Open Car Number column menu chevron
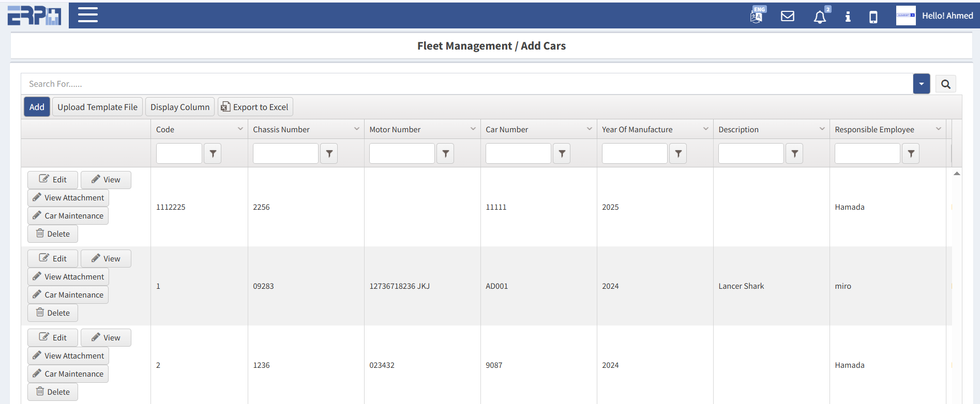980x404 pixels. click(x=589, y=129)
